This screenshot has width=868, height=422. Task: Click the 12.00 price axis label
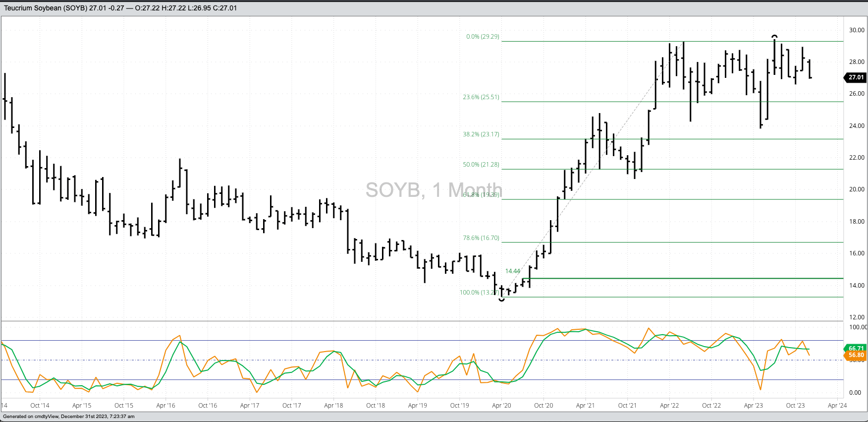point(857,317)
